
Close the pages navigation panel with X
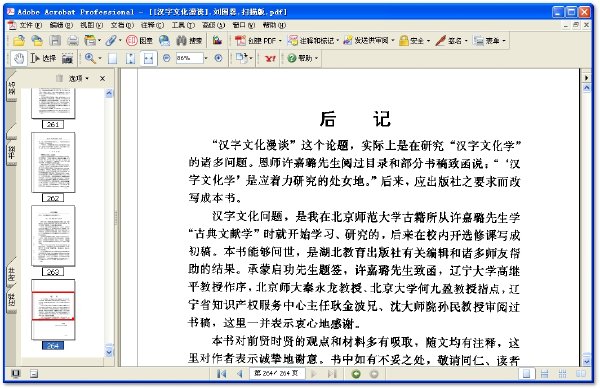point(102,78)
